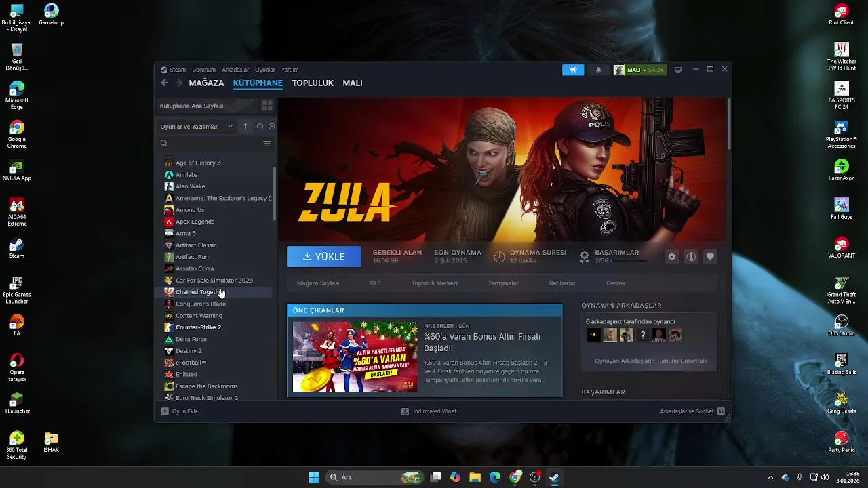Viewport: 868px width, 488px height.
Task: Open Topluluk Merkezi link
Action: click(x=435, y=283)
